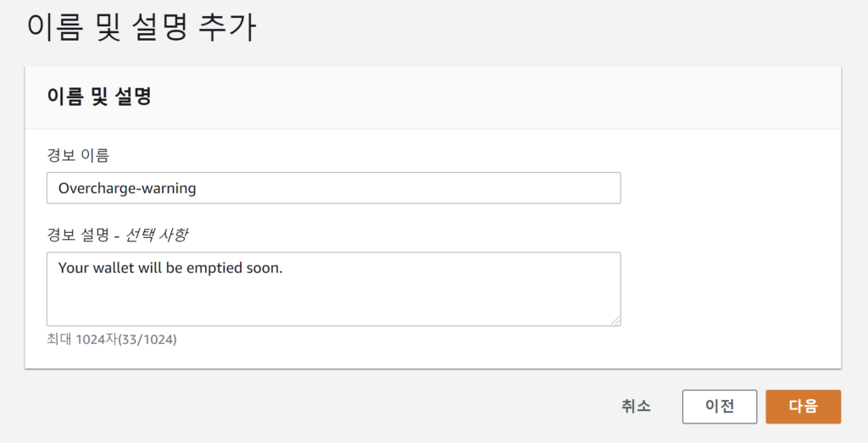Cancel with the 취소 button
This screenshot has width=868, height=443.
[x=636, y=407]
